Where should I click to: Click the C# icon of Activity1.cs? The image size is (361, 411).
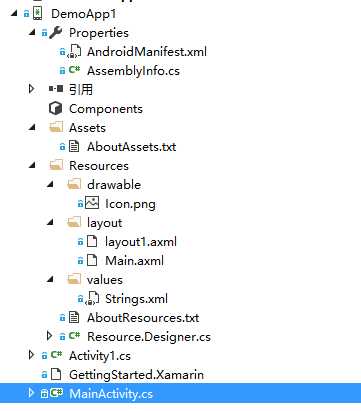pyautogui.click(x=56, y=355)
